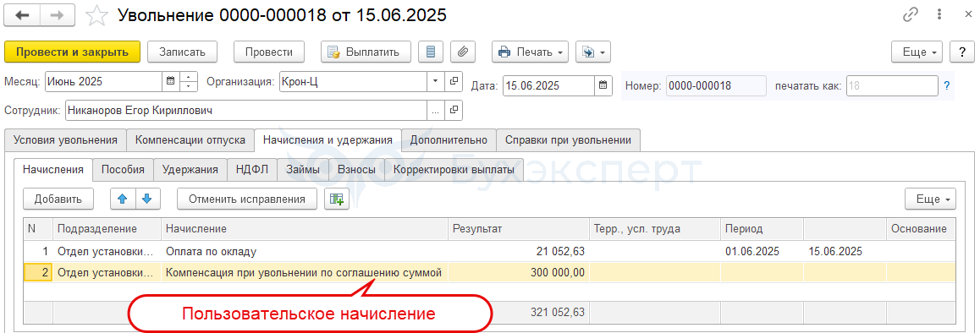Click period start date 01.06.2025
Screen dimensions: 980x333
(x=752, y=252)
